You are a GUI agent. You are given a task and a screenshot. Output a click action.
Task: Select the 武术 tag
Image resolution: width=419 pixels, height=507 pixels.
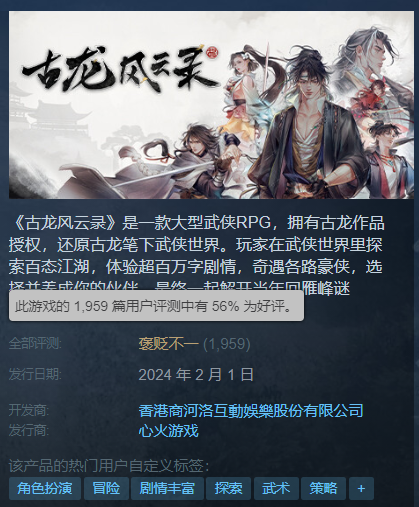click(x=276, y=489)
